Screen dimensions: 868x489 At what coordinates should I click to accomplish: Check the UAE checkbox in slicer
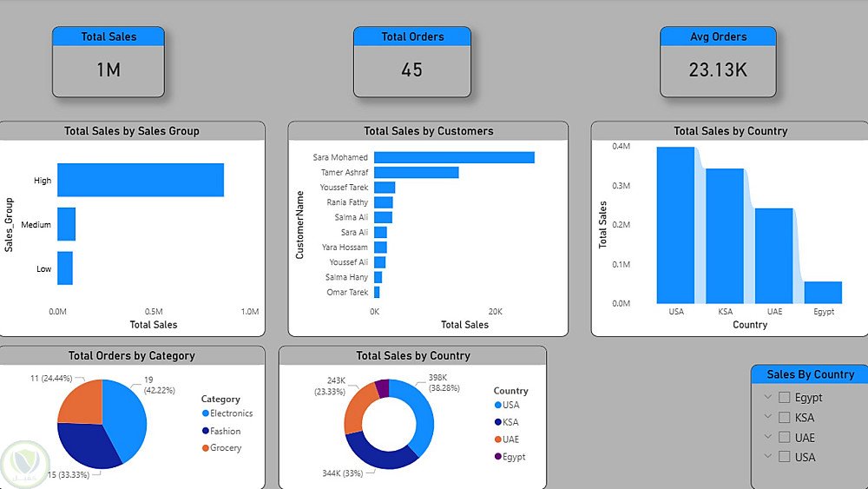784,437
